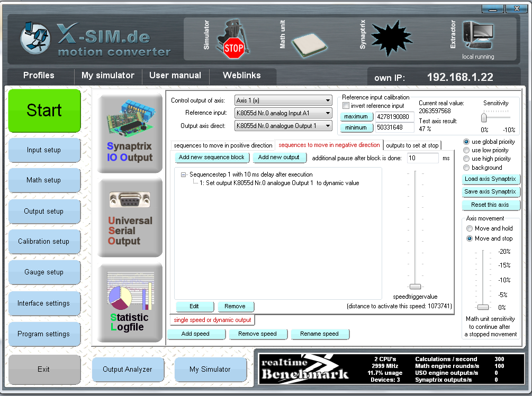Click the Sensitivity slider handle
Screen dimensions: 532x396
coord(484,117)
